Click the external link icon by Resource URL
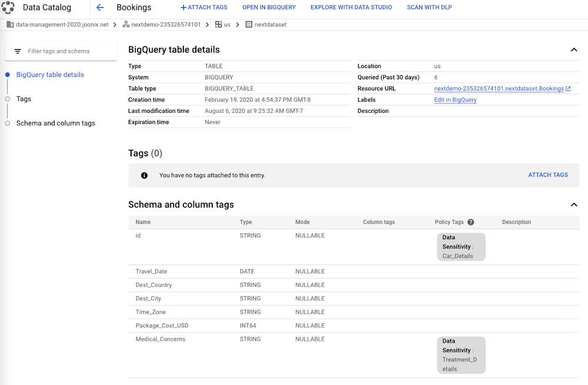This screenshot has height=385, width=588. point(568,89)
